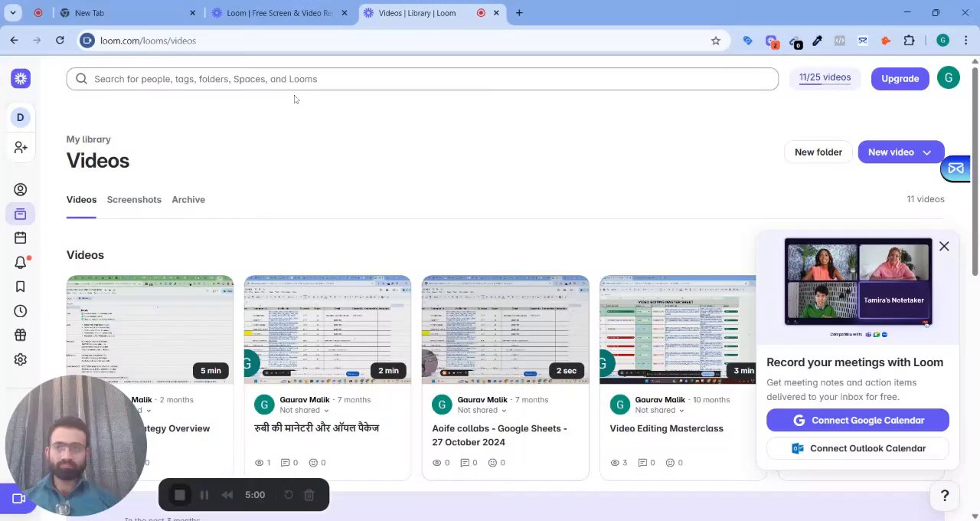Reload the page
Viewport: 980px width, 521px height.
tap(60, 41)
